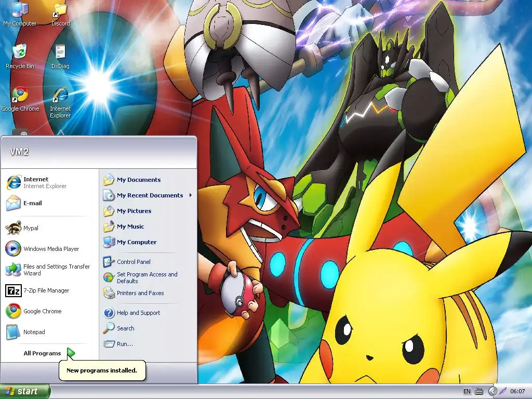Image resolution: width=532 pixels, height=399 pixels.
Task: Click the Notepad icon in Start menu
Action: click(13, 332)
